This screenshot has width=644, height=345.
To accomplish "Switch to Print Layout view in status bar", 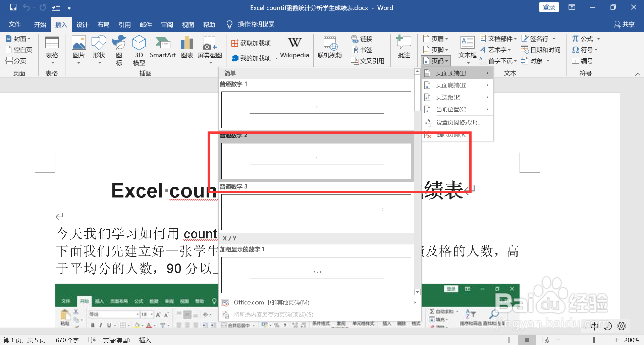I will click(527, 340).
